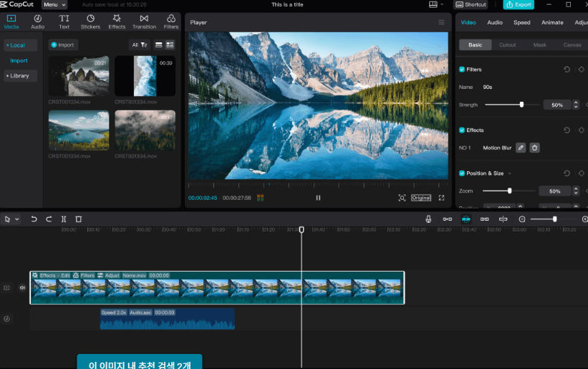Remove the Motion Blur effect
The height and width of the screenshot is (369, 588).
pyautogui.click(x=534, y=148)
